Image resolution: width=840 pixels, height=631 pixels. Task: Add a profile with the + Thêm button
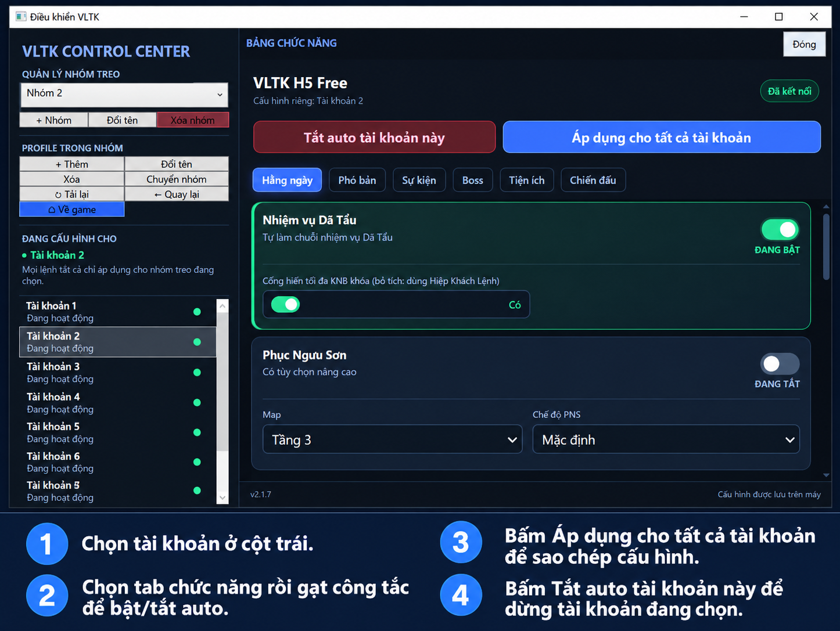click(72, 164)
